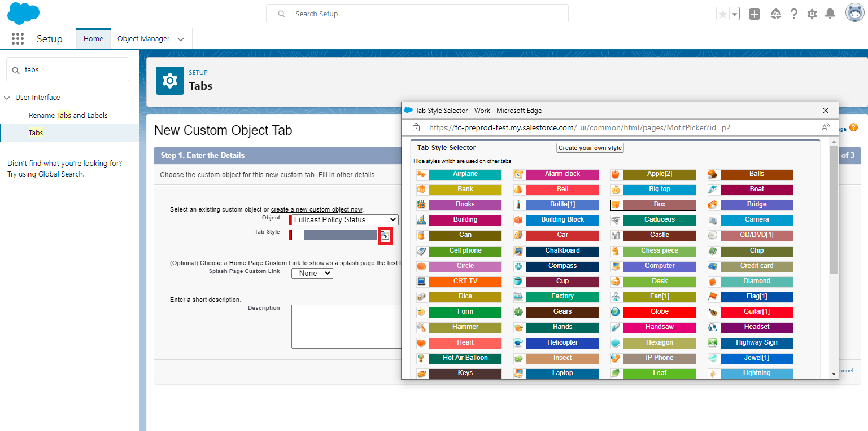Click the Balls style icon
Viewport: 868px width, 431px height.
713,174
